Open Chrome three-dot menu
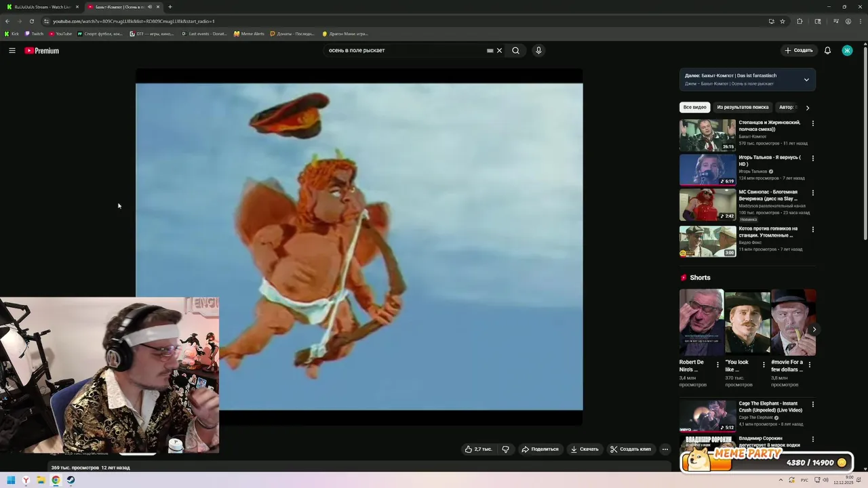This screenshot has height=488, width=868. point(860,21)
